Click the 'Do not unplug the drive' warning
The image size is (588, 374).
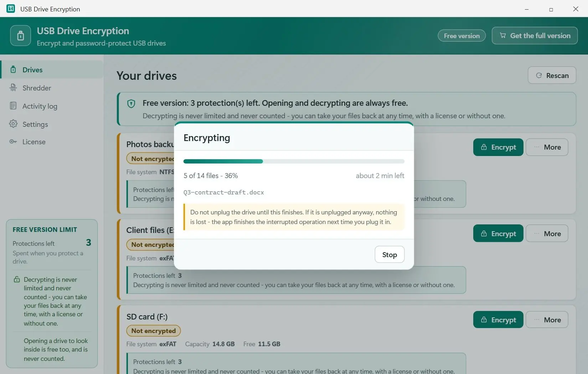(294, 217)
